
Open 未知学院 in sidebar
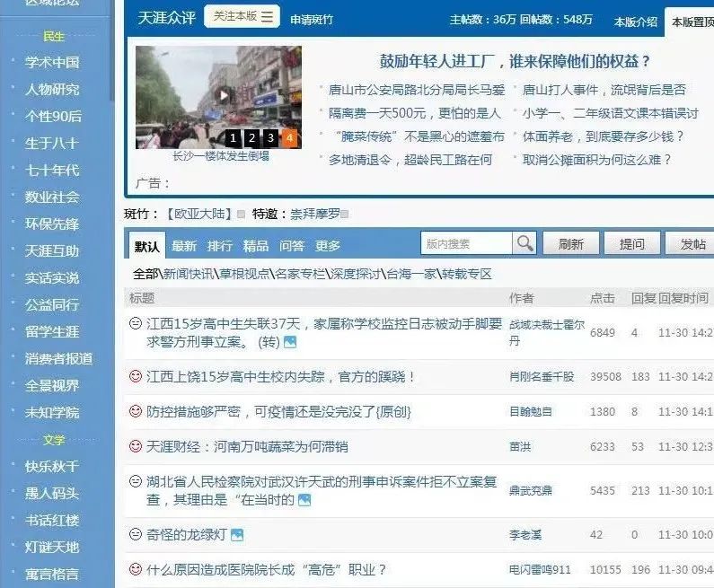[52, 412]
